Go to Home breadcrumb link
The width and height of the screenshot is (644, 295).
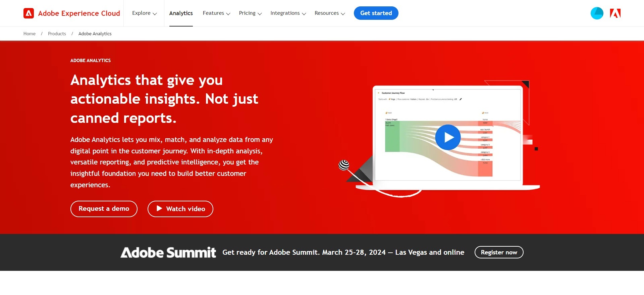click(30, 34)
